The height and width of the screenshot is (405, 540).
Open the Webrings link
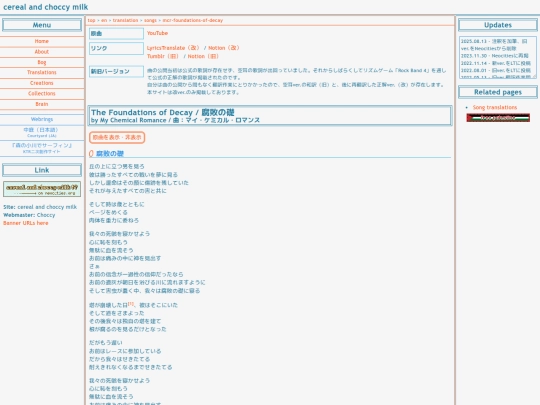coord(42,119)
